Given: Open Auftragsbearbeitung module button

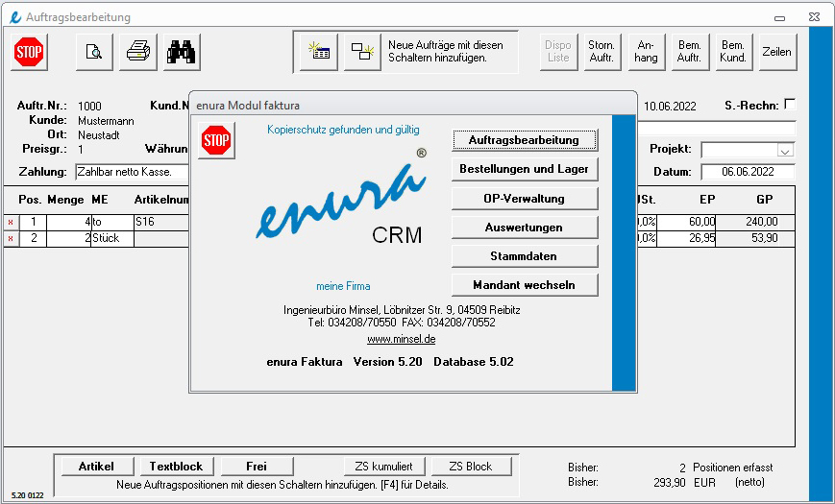Looking at the screenshot, I should coord(525,140).
